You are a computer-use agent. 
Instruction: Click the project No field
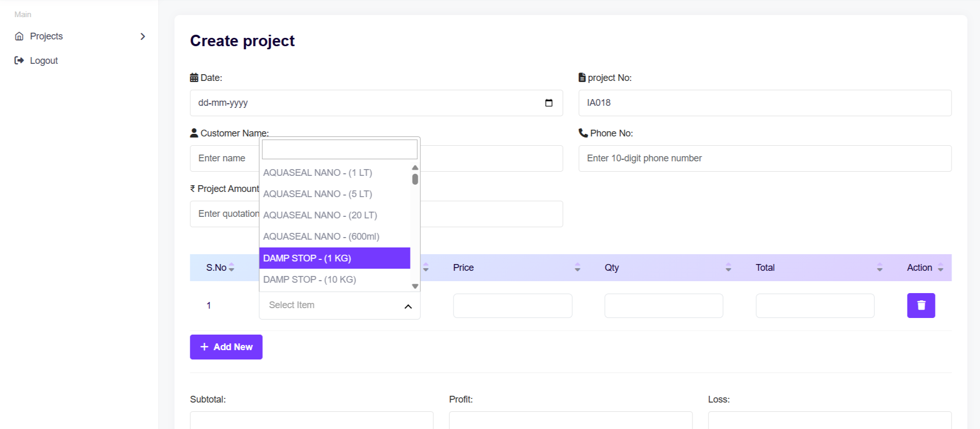click(x=764, y=103)
